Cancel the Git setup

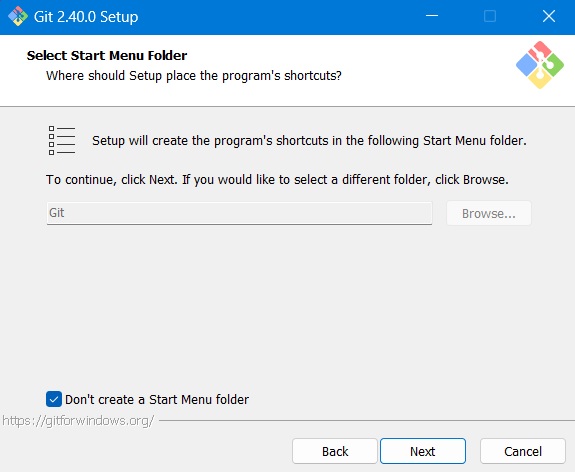coord(523,451)
